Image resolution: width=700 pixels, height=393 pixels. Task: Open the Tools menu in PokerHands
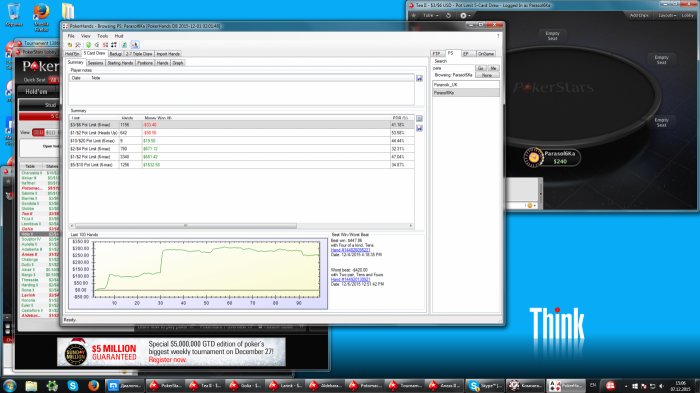point(102,36)
